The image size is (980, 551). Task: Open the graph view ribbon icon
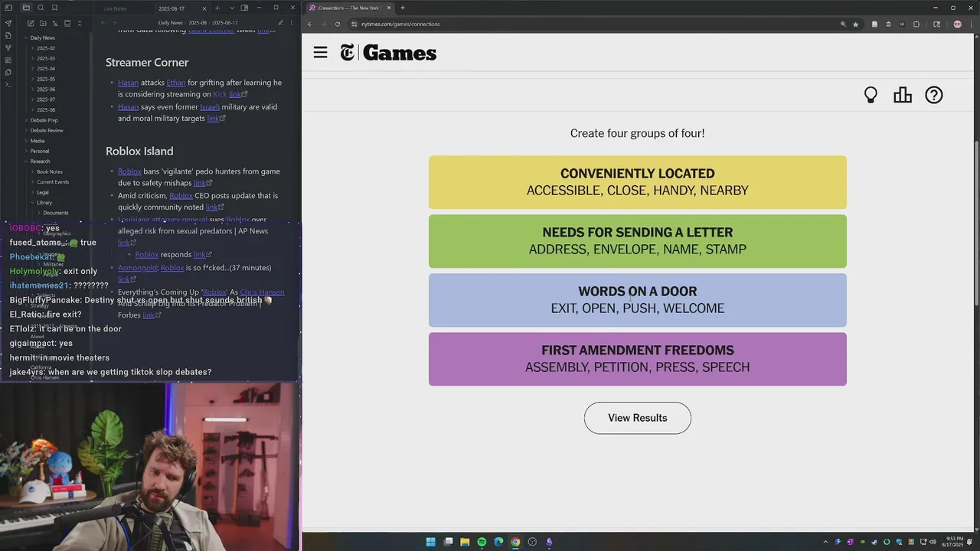click(x=8, y=47)
